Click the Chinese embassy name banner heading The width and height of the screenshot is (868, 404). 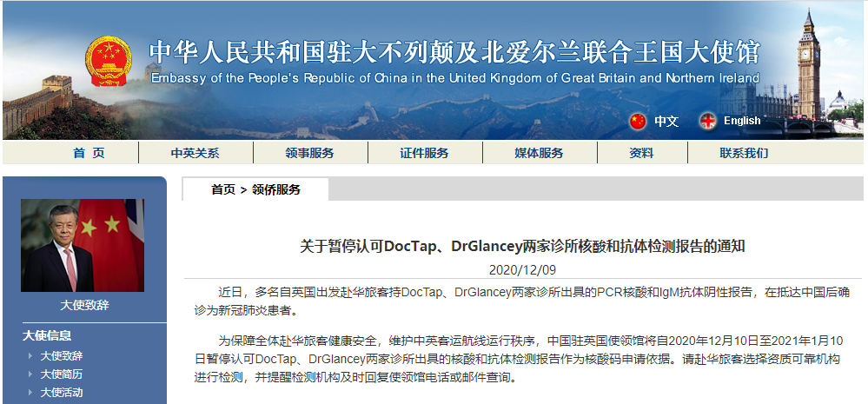[454, 51]
